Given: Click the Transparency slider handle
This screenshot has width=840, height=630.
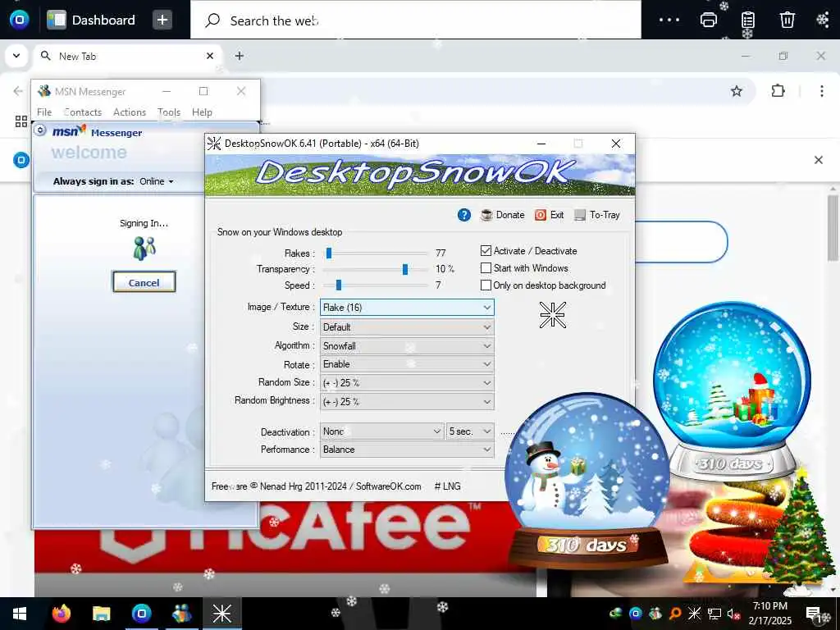Looking at the screenshot, I should coord(405,269).
